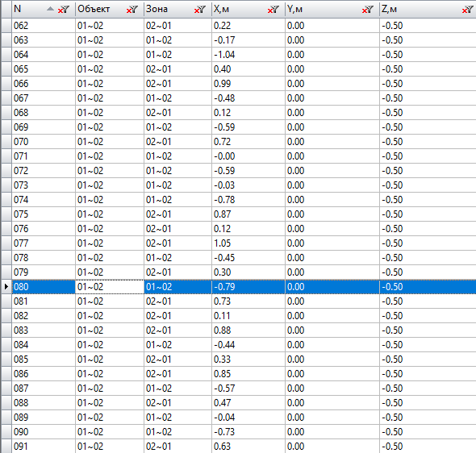Viewport: 476px width, 453px height.
Task: Select row 077 using its row header cell
Action: coord(6,243)
